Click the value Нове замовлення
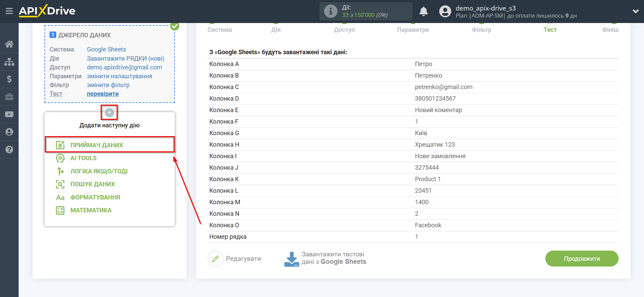Image resolution: width=644 pixels, height=297 pixels. pos(440,156)
